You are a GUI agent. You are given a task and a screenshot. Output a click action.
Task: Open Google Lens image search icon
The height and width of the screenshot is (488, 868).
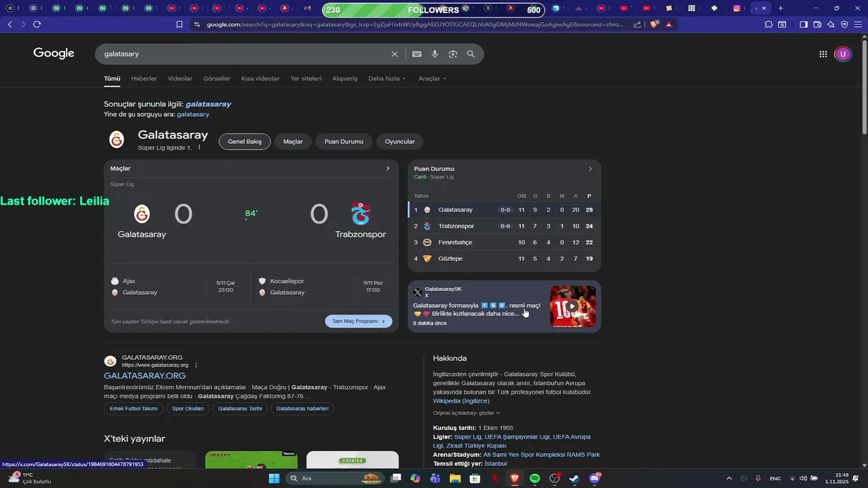point(453,54)
